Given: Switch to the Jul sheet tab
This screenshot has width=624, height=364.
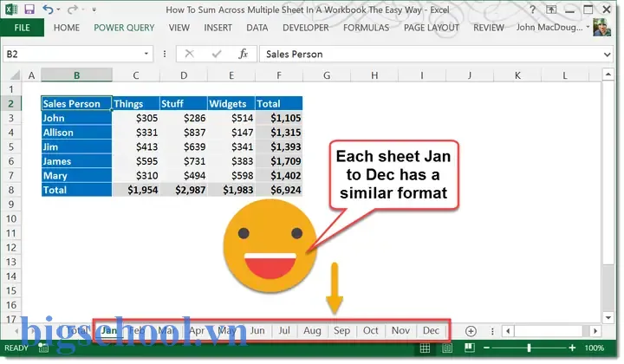Looking at the screenshot, I should pos(284,330).
